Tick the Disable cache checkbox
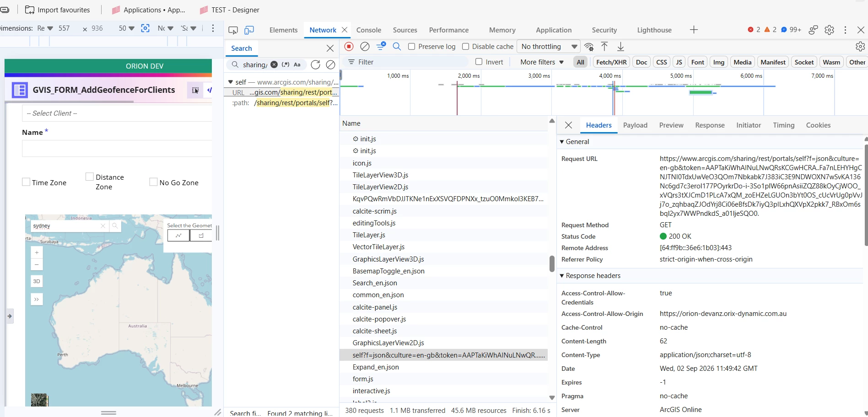868x417 pixels. pos(465,46)
